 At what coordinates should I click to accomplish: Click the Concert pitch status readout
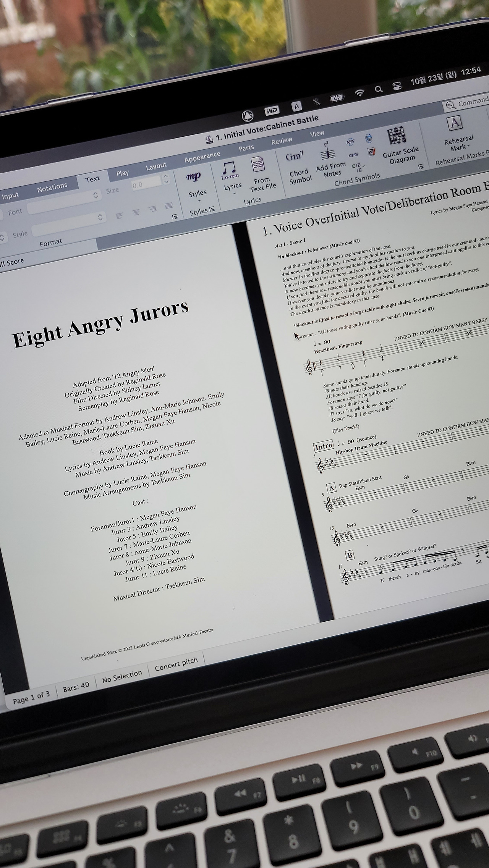point(176,664)
